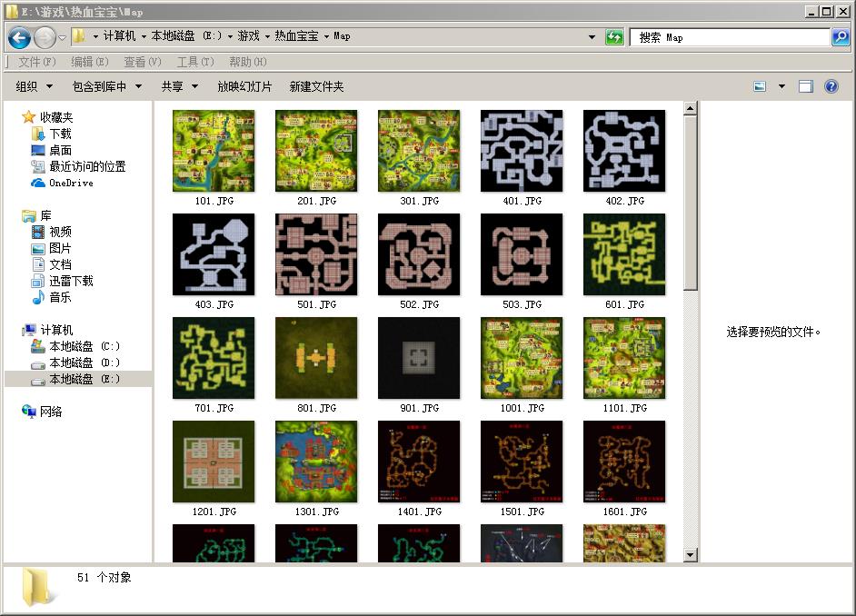Open 本地磁盘 (D:) drive
The width and height of the screenshot is (856, 616).
click(x=85, y=363)
